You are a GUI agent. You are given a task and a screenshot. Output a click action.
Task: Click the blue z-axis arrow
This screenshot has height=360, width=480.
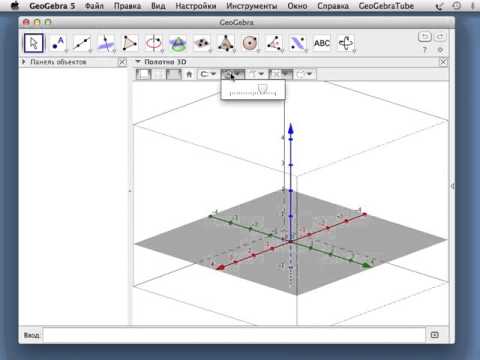point(291,129)
